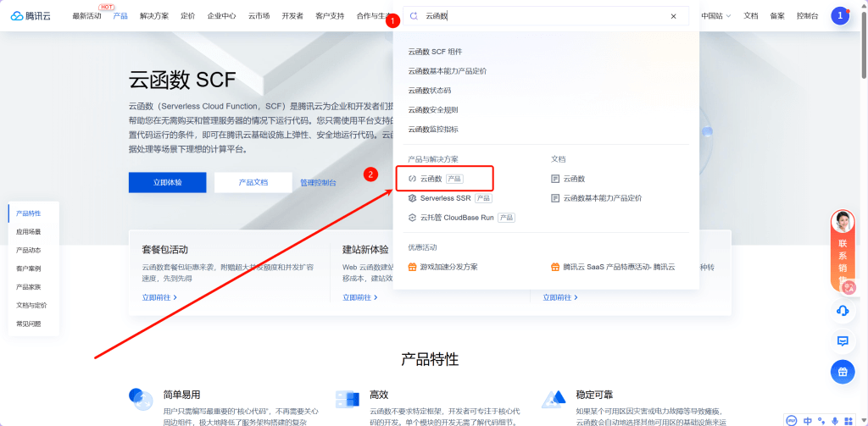Clear the search box with the X icon
868x426 pixels.
[x=673, y=16]
